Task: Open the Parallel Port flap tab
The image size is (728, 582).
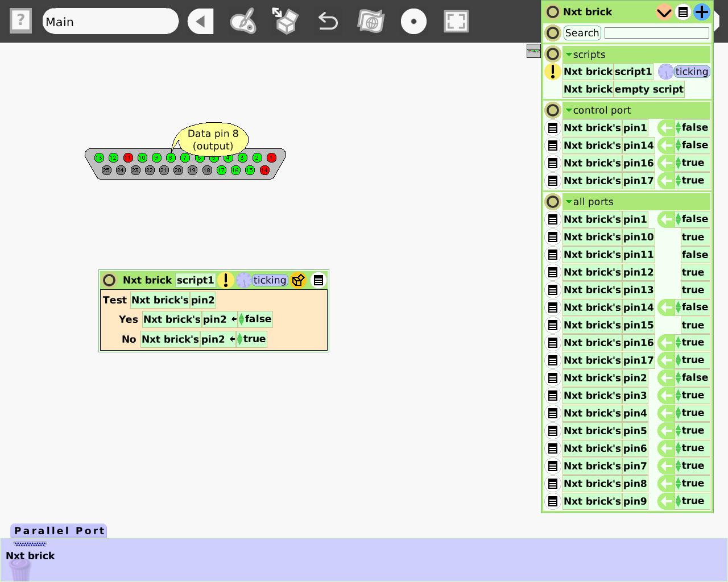Action: click(x=59, y=531)
